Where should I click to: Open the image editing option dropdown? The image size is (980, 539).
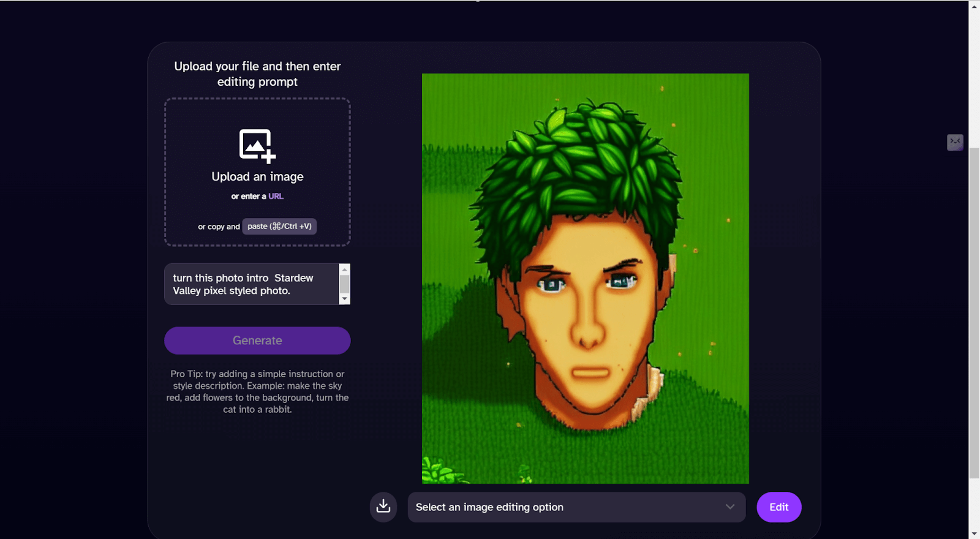click(576, 507)
